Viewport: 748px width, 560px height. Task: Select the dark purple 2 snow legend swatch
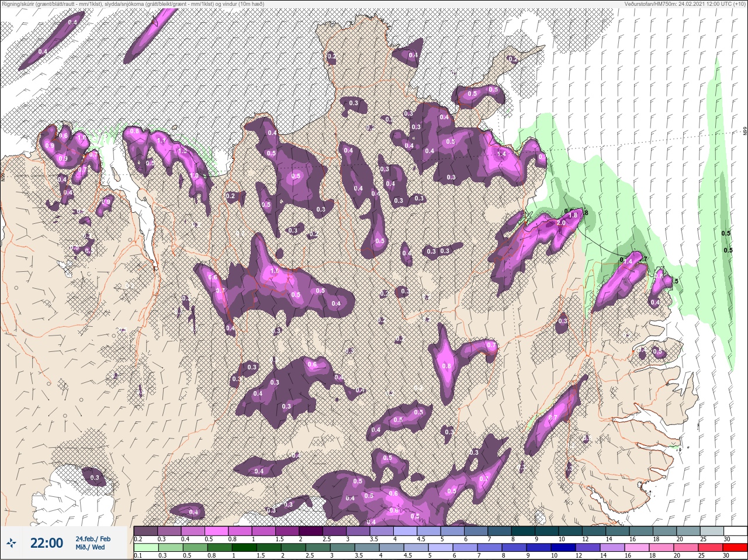tap(312, 530)
